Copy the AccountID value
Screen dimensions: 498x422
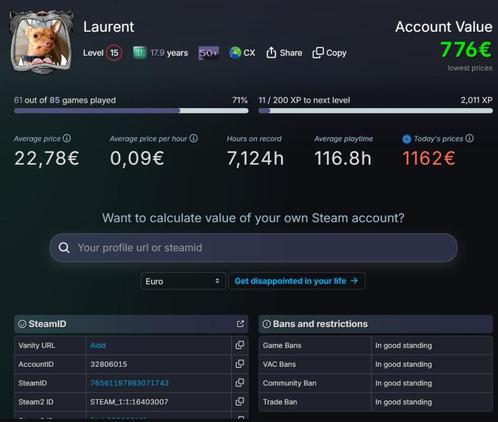click(x=240, y=364)
